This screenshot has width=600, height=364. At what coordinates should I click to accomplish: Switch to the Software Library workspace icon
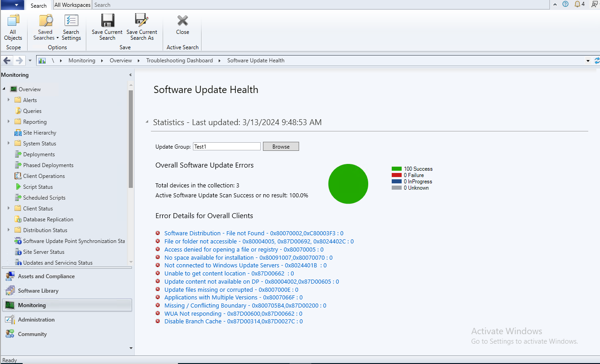10,290
